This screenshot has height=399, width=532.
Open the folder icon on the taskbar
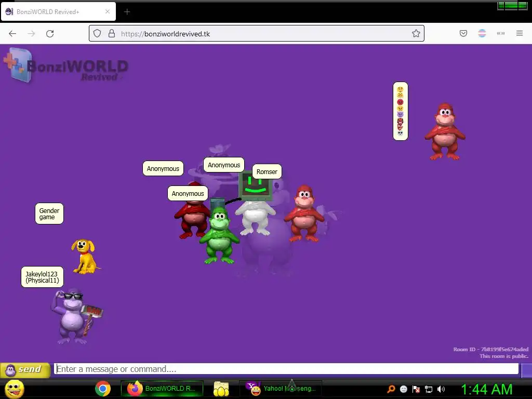click(x=221, y=389)
